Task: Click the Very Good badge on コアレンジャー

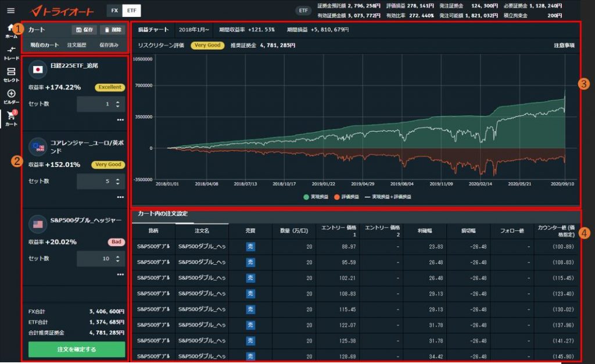Action: 108,164
